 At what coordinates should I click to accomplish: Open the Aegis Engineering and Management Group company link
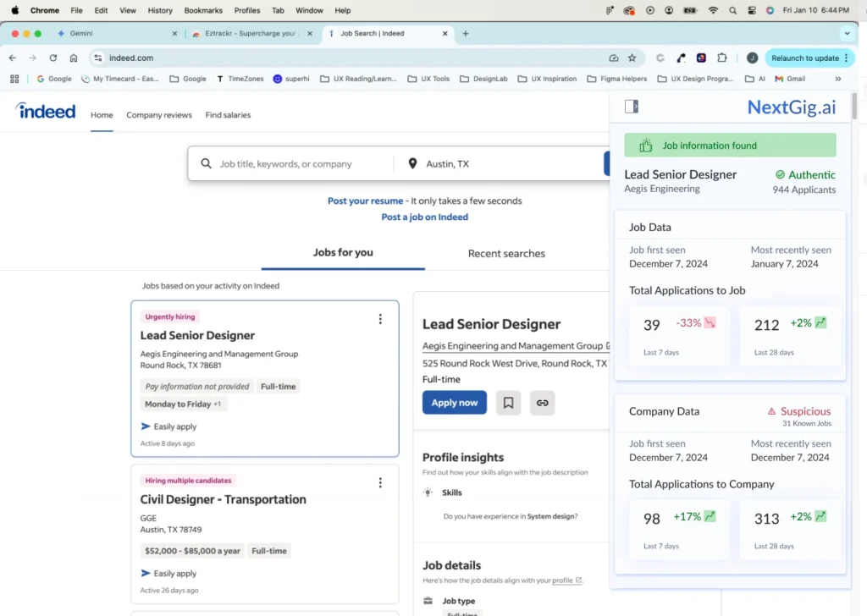point(512,346)
